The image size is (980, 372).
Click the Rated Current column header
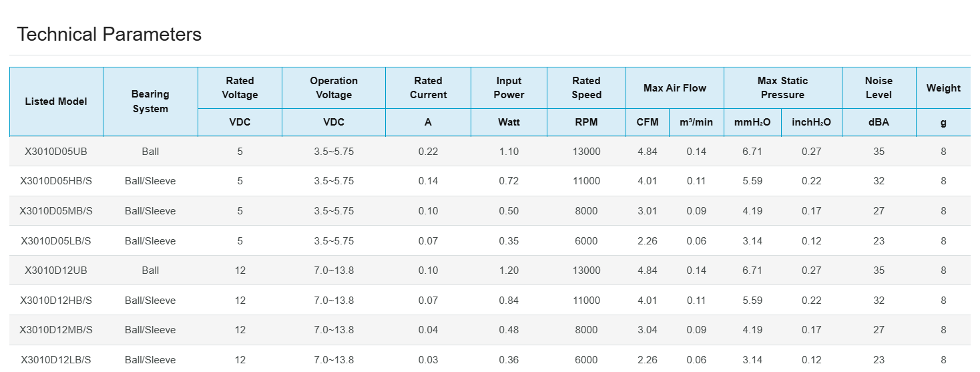point(428,87)
